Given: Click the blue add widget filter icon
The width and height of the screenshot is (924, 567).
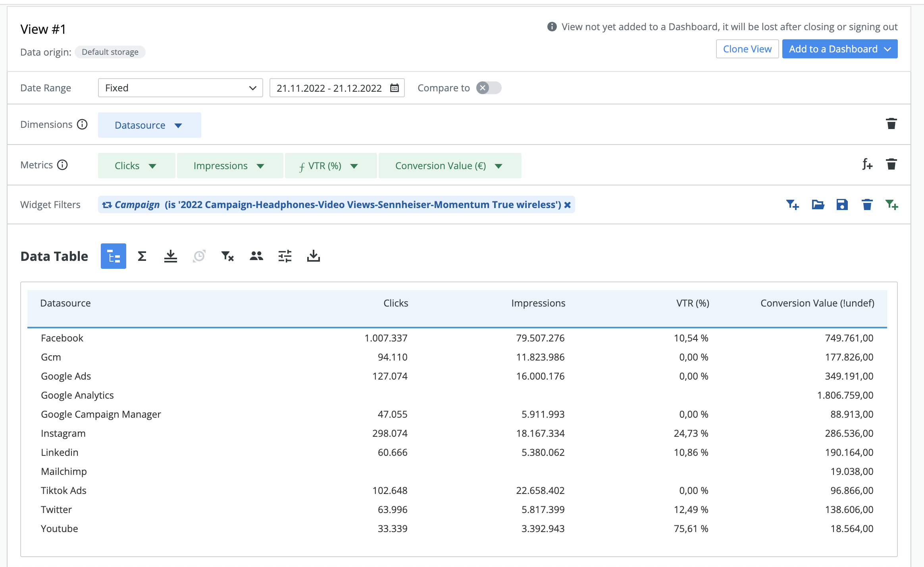Looking at the screenshot, I should click(792, 204).
